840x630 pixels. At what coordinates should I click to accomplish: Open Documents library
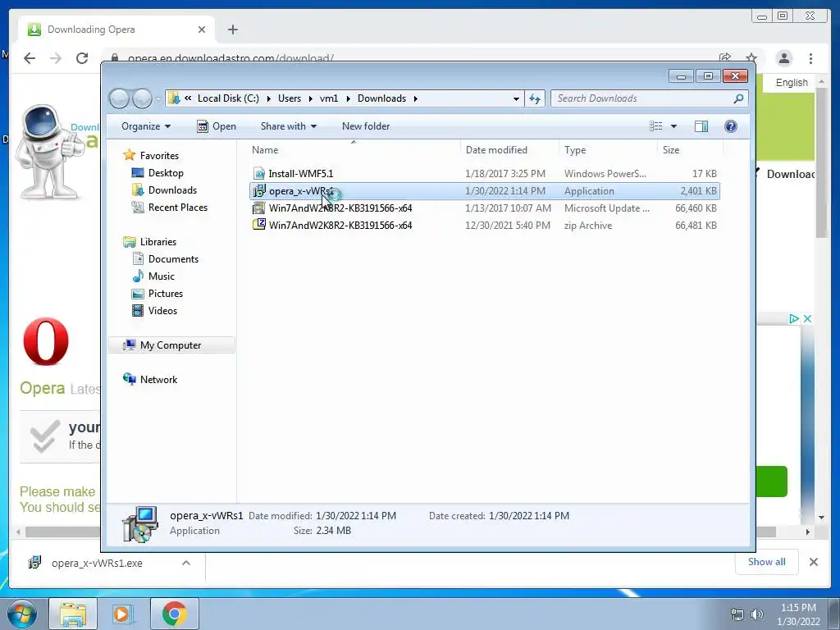click(173, 259)
